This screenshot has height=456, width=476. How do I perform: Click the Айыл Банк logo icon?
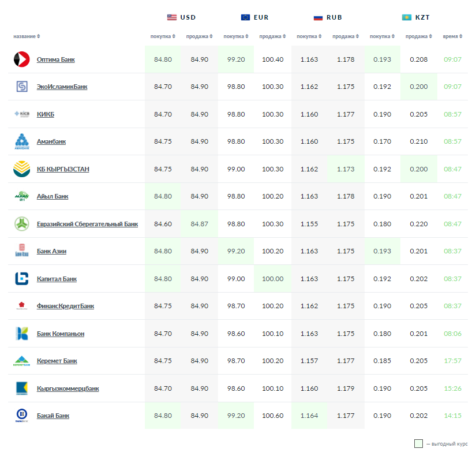coord(21,196)
